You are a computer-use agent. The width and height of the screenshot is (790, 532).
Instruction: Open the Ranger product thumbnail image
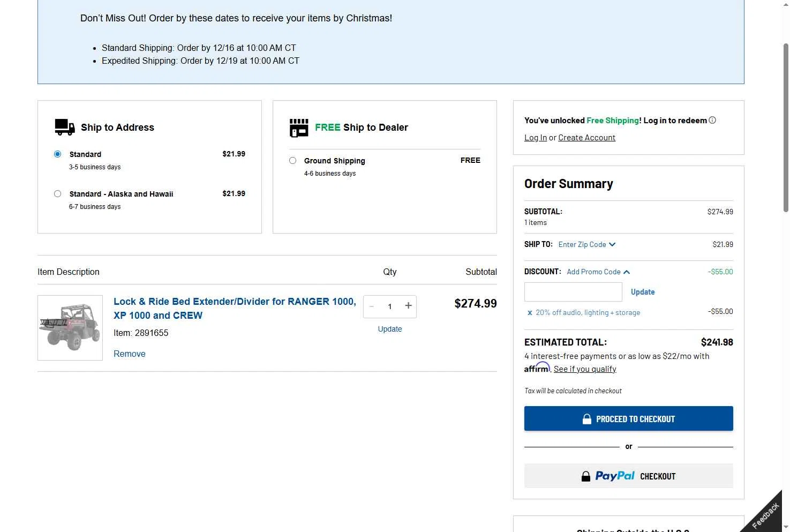click(70, 328)
